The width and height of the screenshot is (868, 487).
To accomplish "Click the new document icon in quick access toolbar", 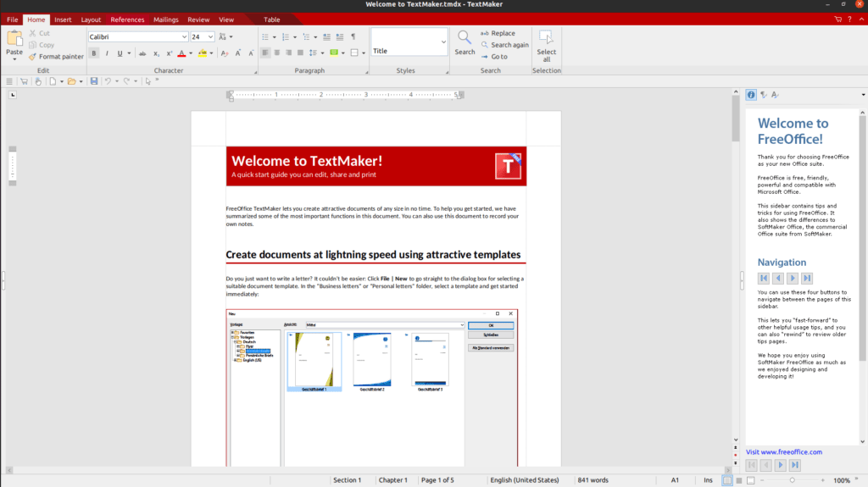I will [x=53, y=81].
